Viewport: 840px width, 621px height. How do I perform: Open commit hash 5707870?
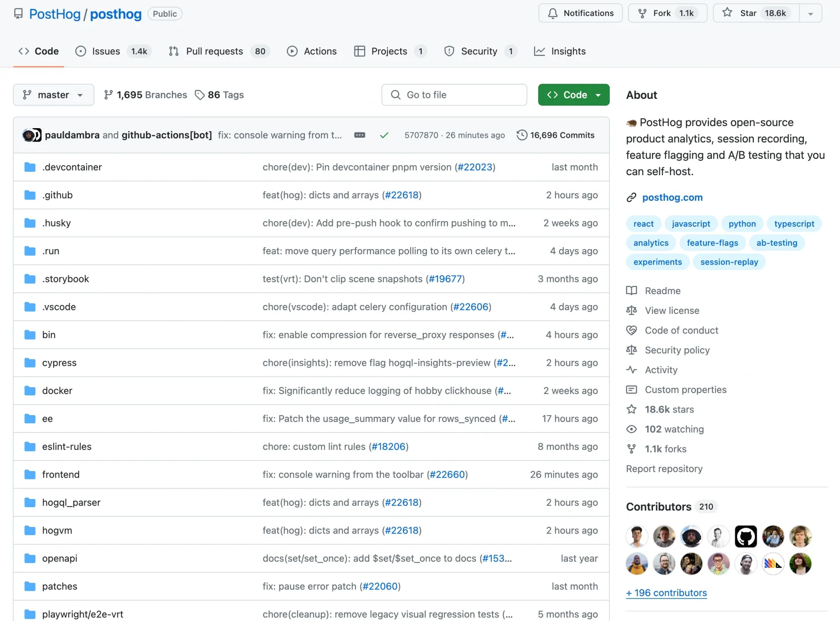point(421,135)
